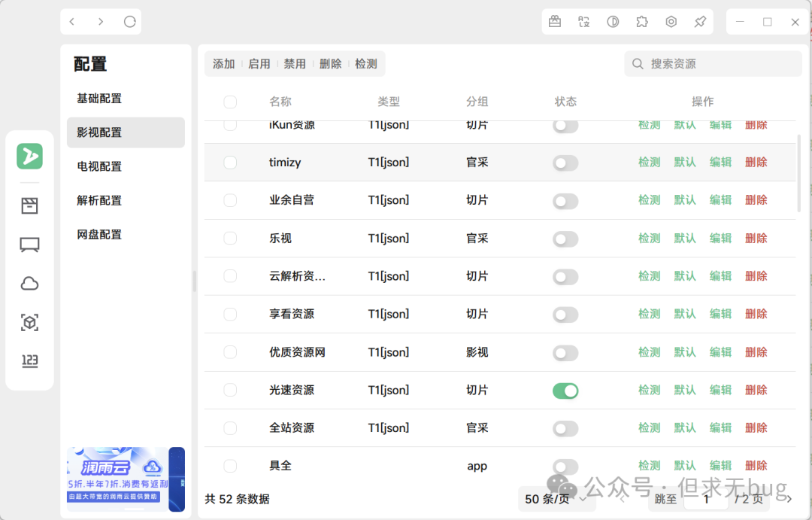This screenshot has height=520, width=812.
Task: Check the select-all checkbox in table header
Action: [x=230, y=102]
